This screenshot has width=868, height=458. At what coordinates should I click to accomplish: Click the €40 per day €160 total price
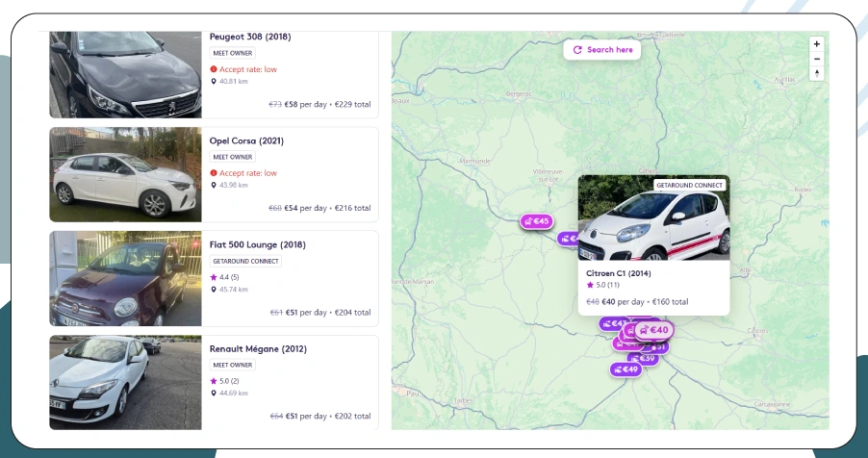(637, 302)
